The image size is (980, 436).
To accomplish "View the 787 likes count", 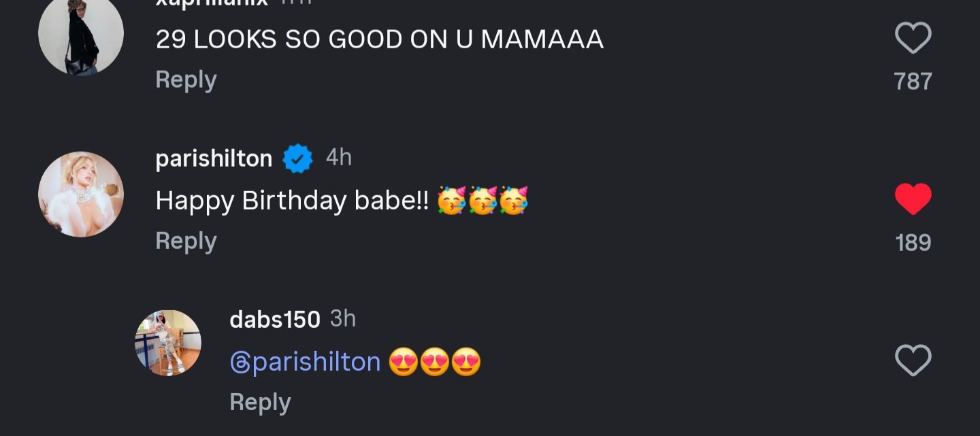I will pos(913,82).
